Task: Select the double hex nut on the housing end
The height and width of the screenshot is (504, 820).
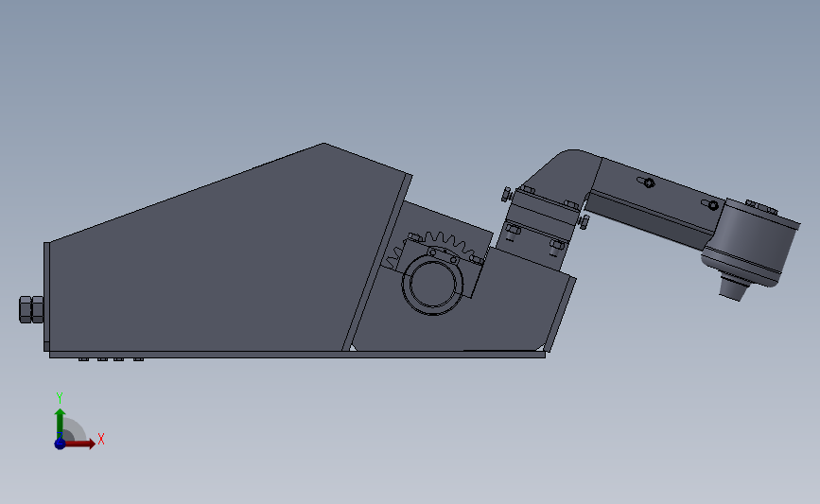Action: pos(31,309)
